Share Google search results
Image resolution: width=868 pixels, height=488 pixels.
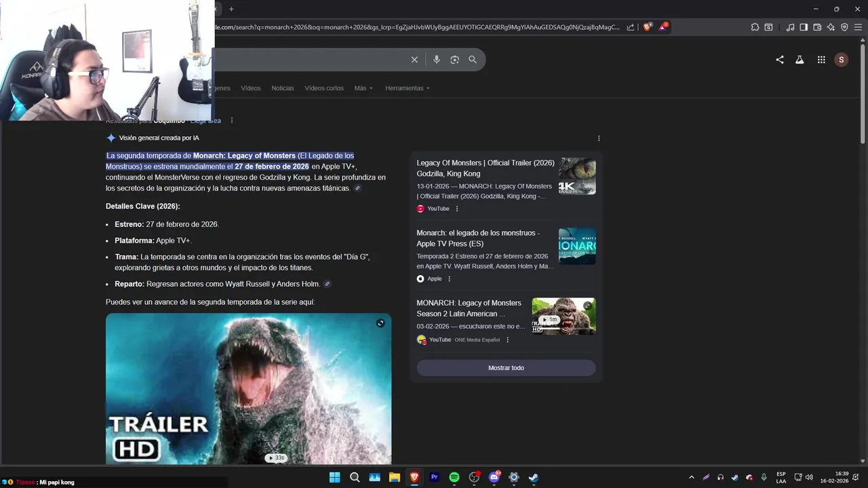click(780, 60)
